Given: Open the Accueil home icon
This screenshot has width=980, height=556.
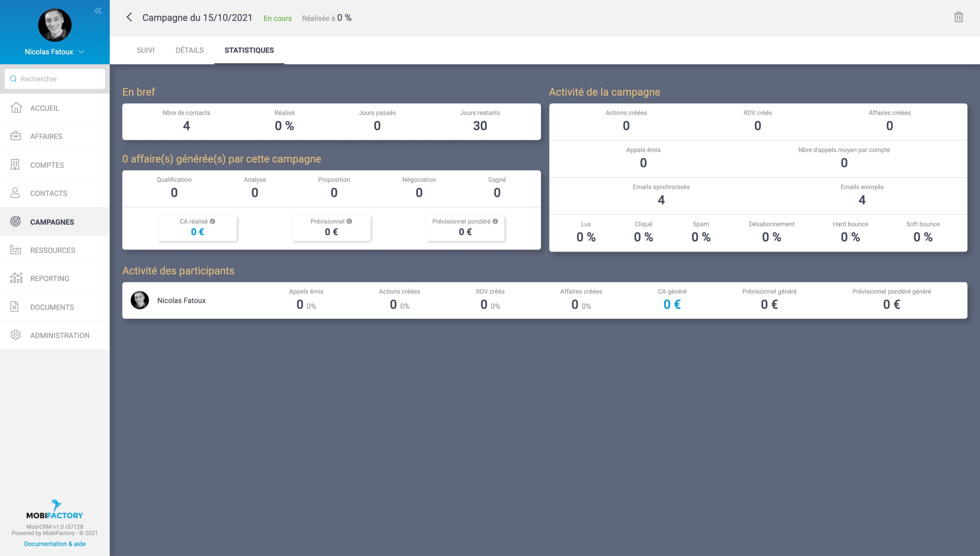Looking at the screenshot, I should click(16, 108).
